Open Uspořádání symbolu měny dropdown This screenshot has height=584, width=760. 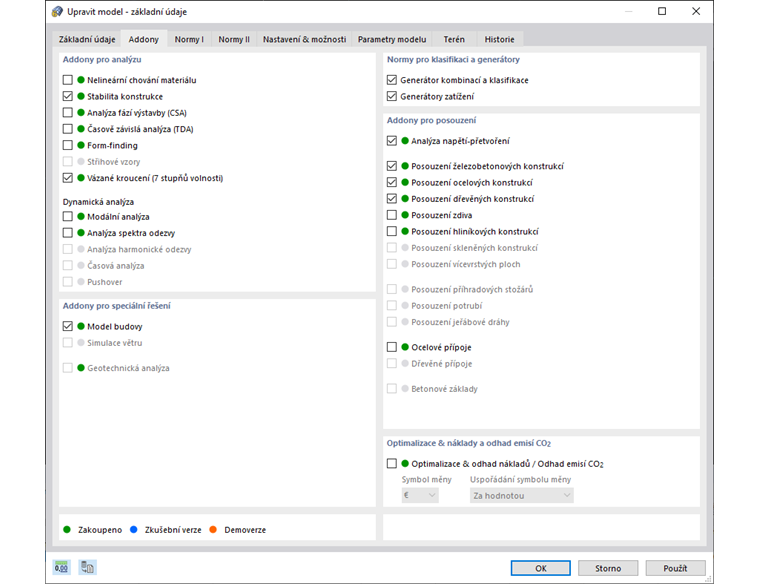click(x=522, y=495)
